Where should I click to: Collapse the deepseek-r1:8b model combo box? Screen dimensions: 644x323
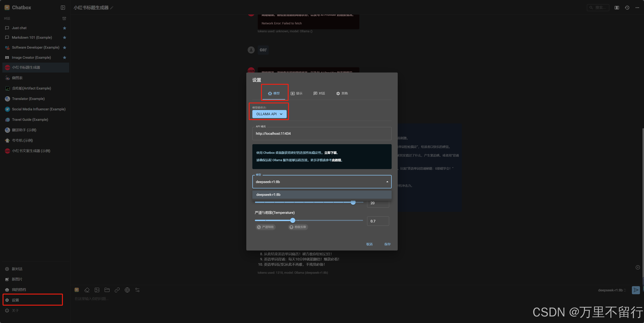tap(387, 182)
